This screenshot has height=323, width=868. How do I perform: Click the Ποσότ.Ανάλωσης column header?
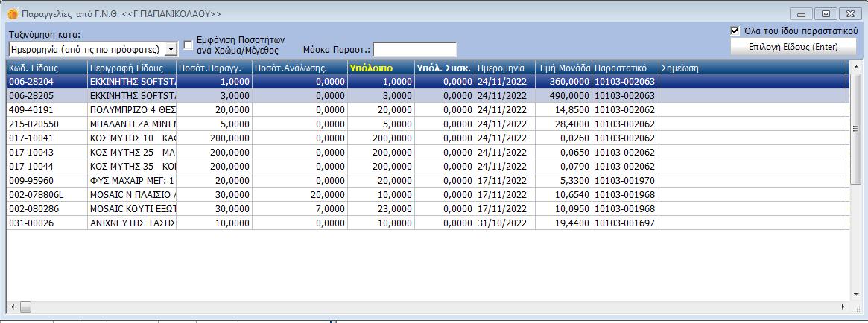(x=300, y=68)
